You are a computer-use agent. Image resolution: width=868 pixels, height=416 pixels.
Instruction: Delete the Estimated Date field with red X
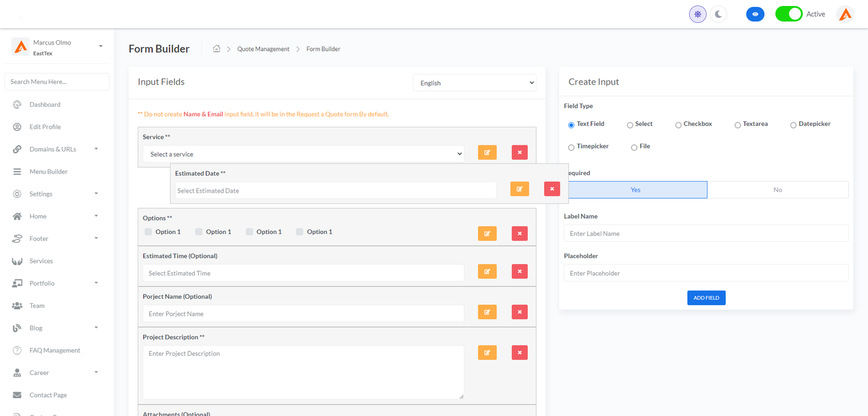pos(552,189)
